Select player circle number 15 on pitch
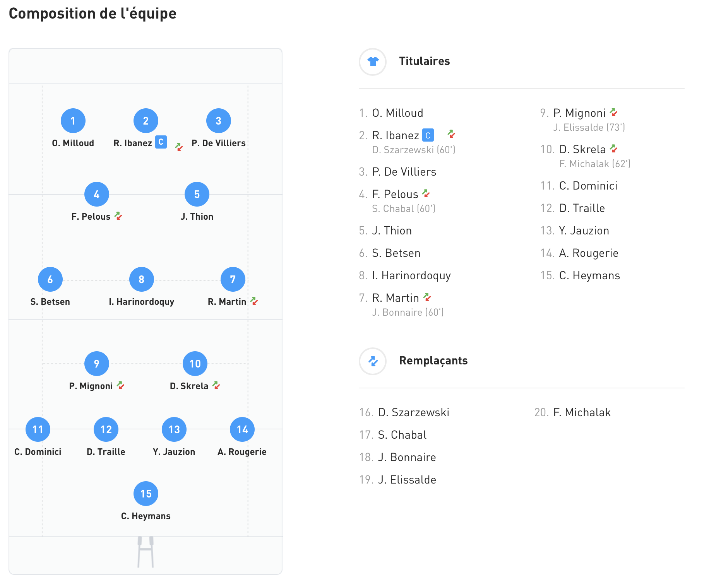The width and height of the screenshot is (709, 588). click(146, 494)
